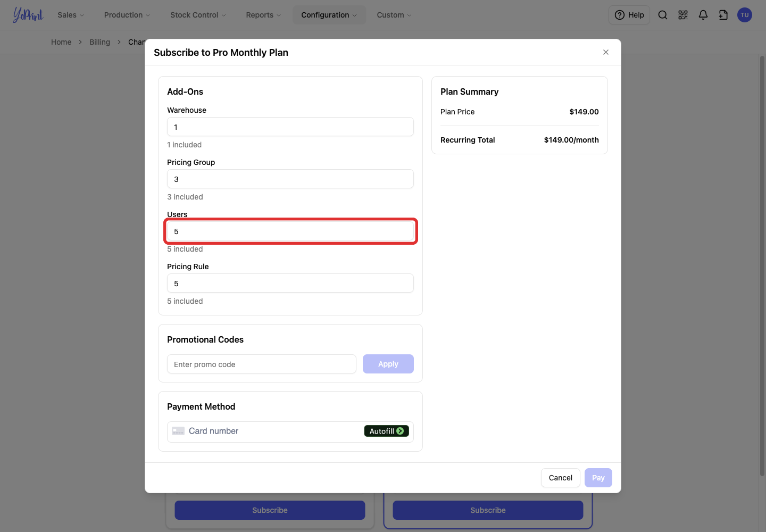
Task: Click the Payment Method heading
Action: [201, 406]
